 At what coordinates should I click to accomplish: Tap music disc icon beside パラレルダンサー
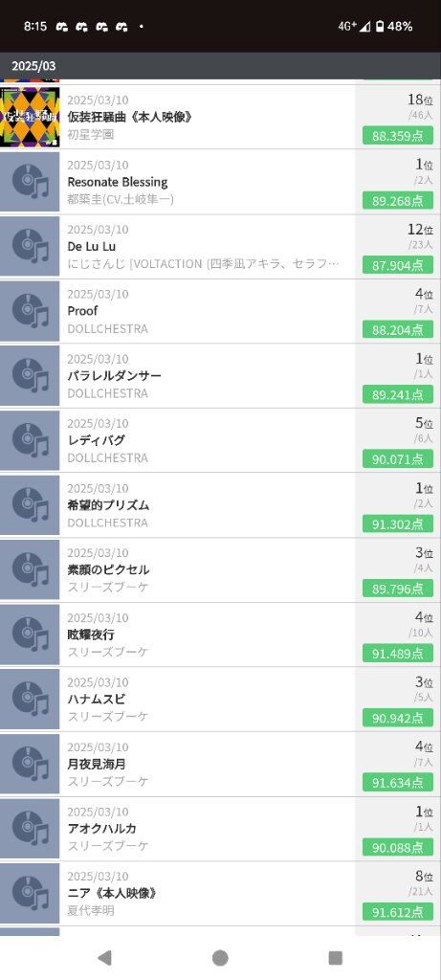pos(30,375)
